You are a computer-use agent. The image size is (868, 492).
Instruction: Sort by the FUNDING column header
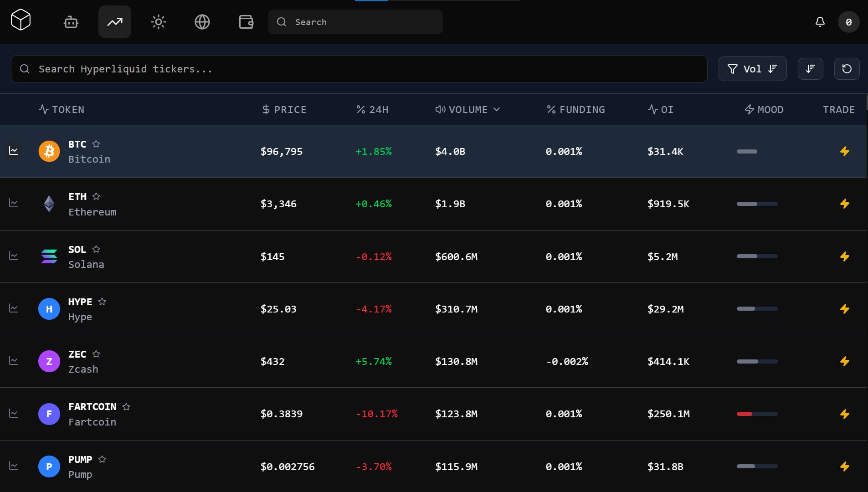(x=576, y=109)
